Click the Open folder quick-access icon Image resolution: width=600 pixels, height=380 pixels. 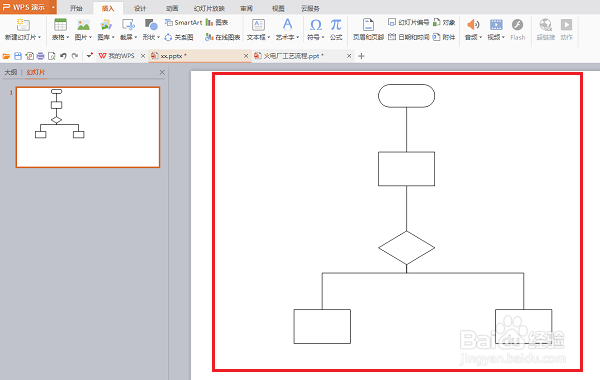(x=6, y=56)
